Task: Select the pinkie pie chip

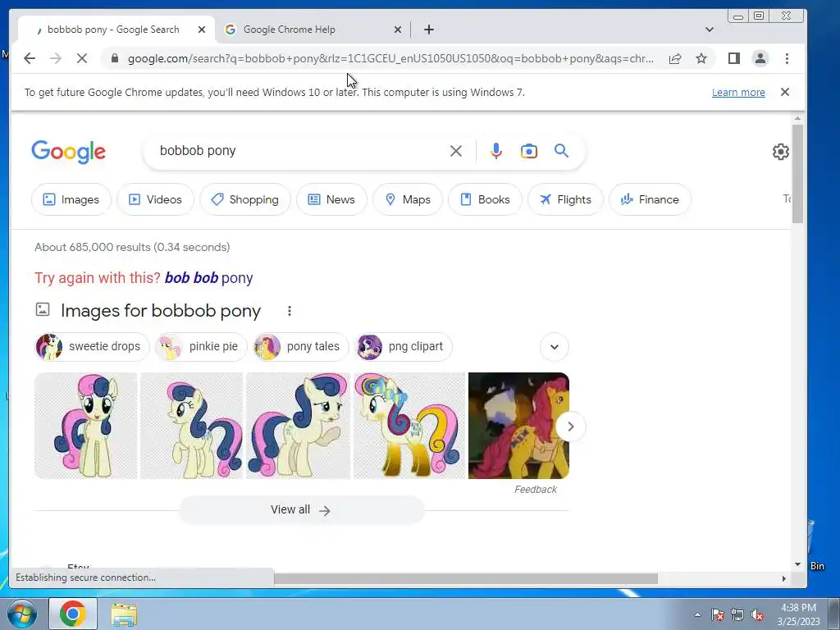Action: 201,347
